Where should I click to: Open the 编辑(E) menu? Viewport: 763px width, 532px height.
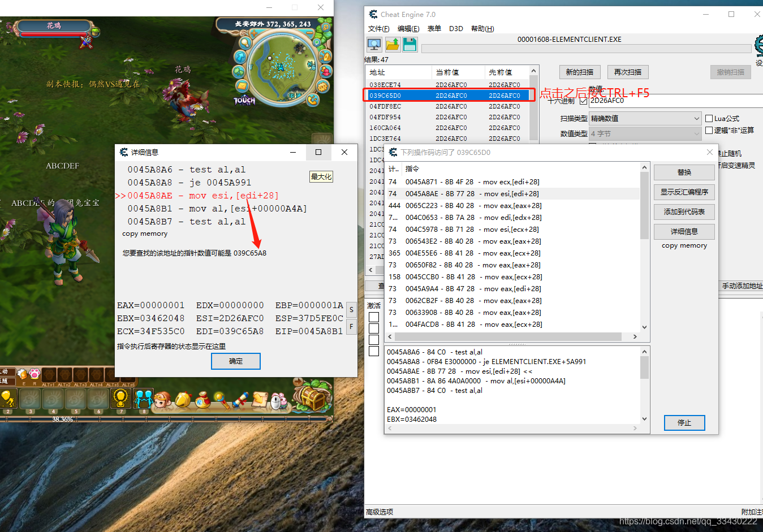(408, 29)
